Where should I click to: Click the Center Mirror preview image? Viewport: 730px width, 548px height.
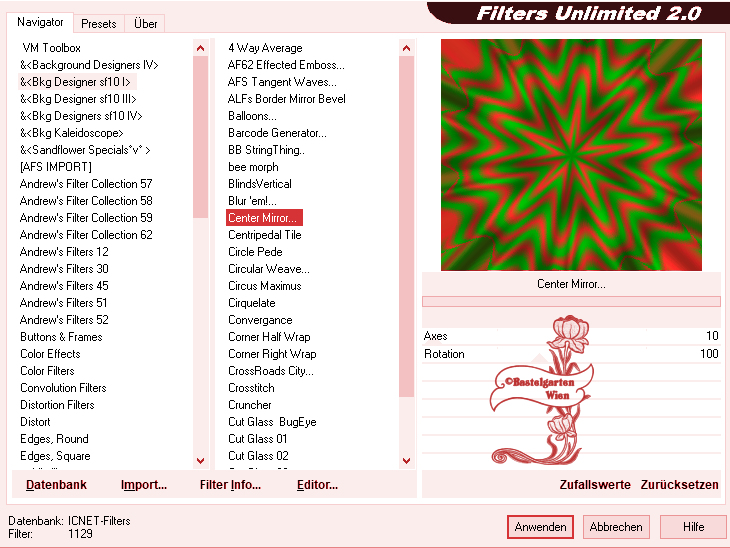(x=571, y=155)
